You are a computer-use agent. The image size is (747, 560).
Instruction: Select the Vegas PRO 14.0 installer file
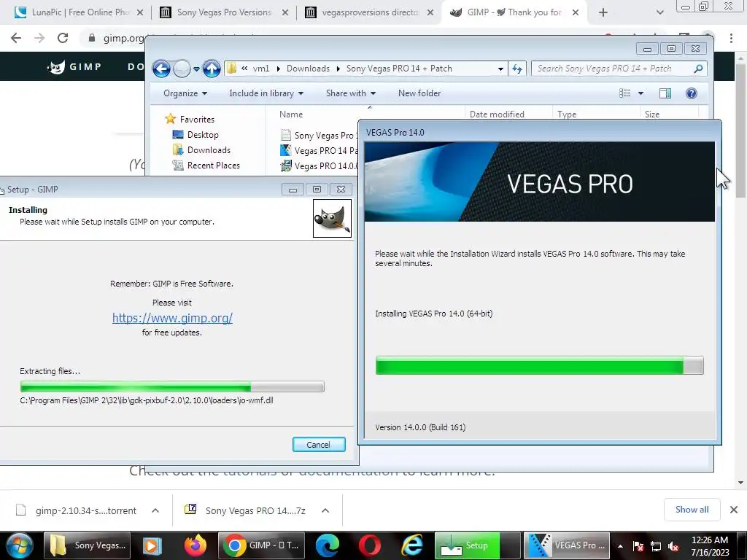tap(319, 166)
